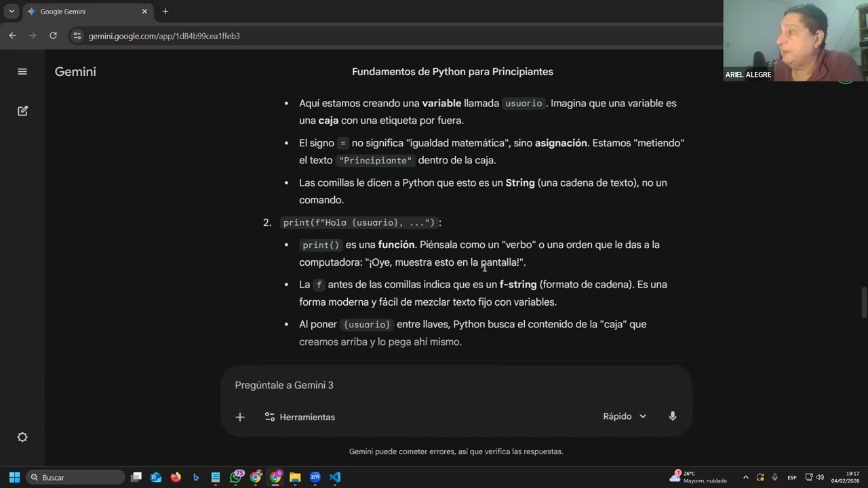Open File Explorer from the taskbar
The height and width of the screenshot is (488, 868).
(x=295, y=477)
